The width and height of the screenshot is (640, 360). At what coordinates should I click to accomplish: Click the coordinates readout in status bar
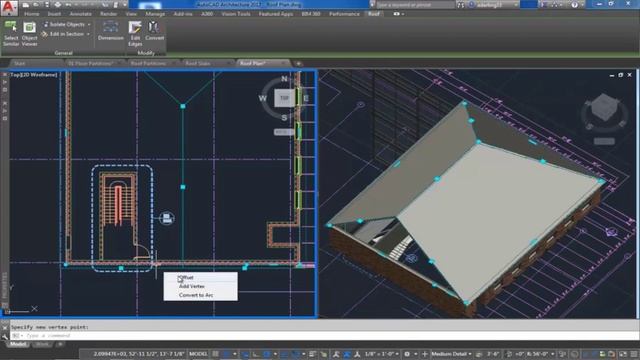click(x=139, y=354)
